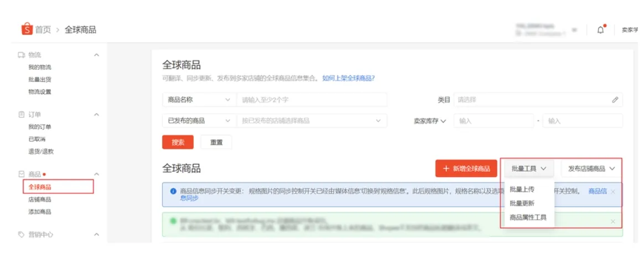
Task: Focus the product name input 请输入至少2个字
Action: [311, 100]
